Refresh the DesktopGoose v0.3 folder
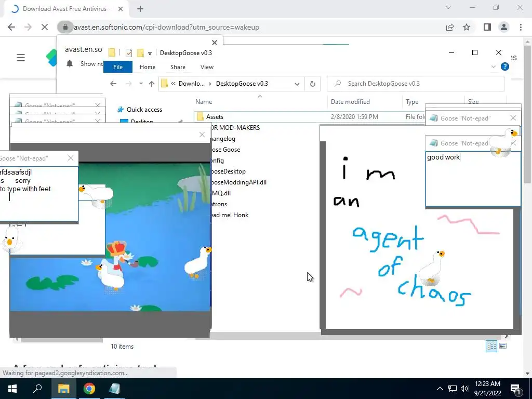The height and width of the screenshot is (399, 532). [312, 84]
